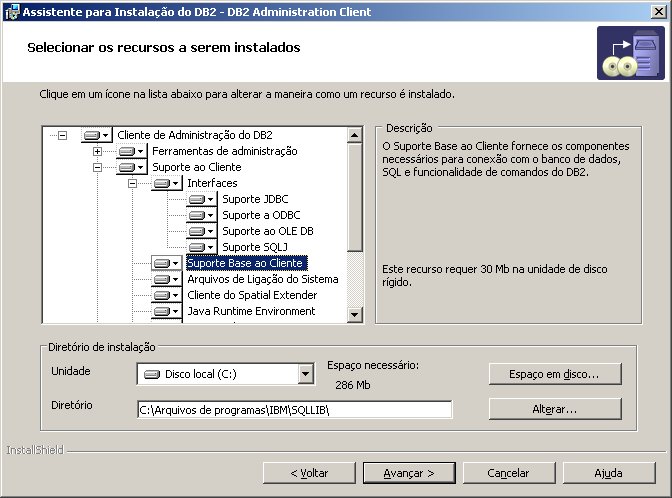
Task: Open feature icon menu for Suporte JDBC
Action: [202, 199]
